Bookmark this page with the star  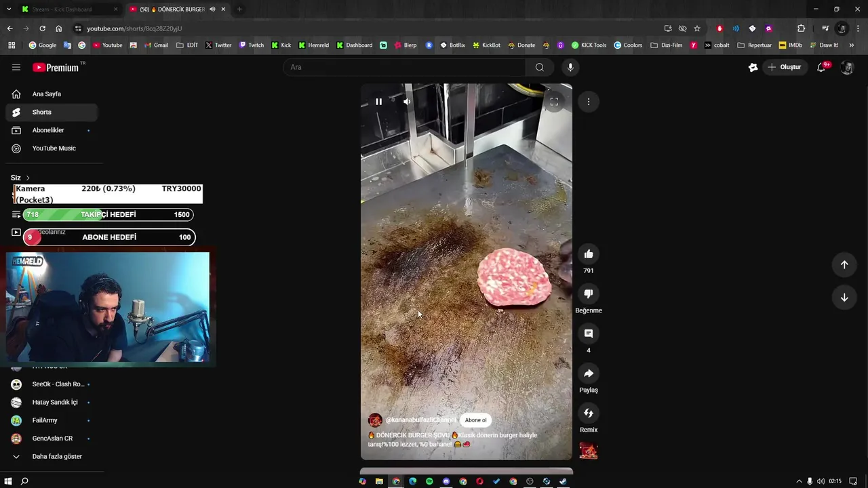[x=697, y=28]
